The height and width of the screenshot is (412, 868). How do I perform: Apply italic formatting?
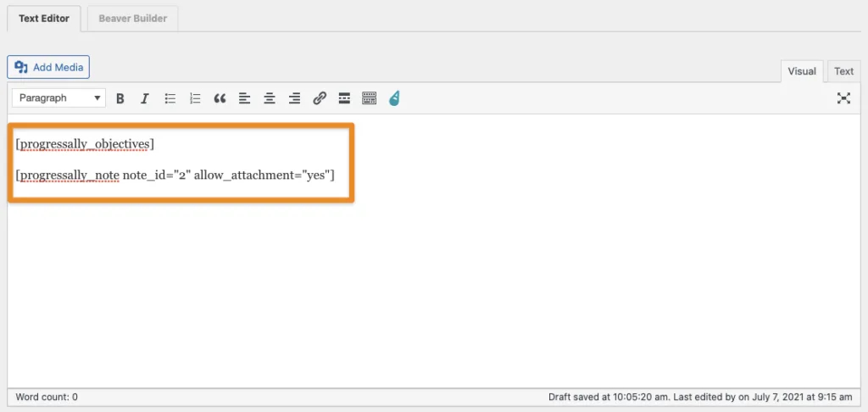pos(144,98)
